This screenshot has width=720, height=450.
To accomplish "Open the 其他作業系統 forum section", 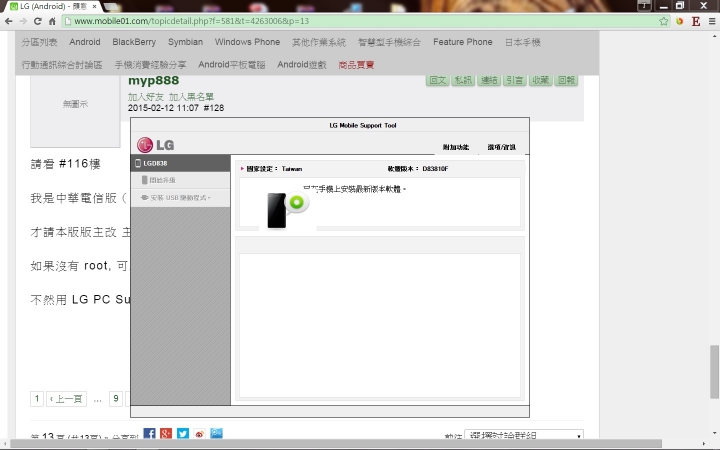I will (319, 42).
